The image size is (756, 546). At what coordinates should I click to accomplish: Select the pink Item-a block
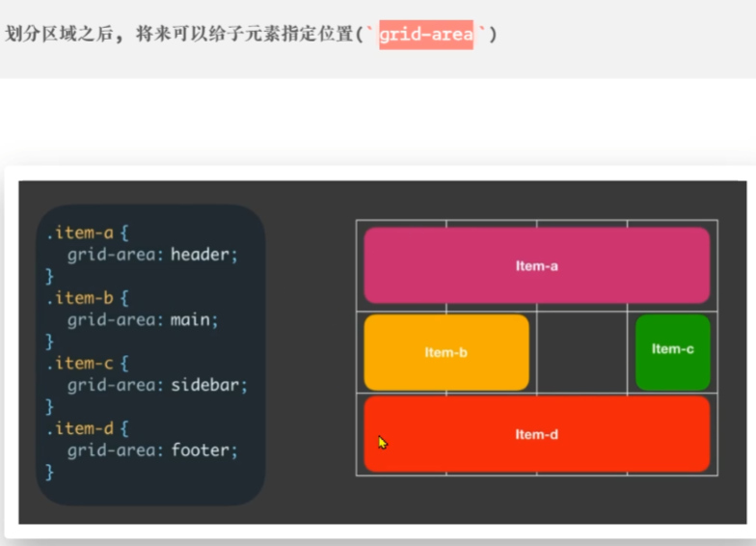(x=536, y=265)
